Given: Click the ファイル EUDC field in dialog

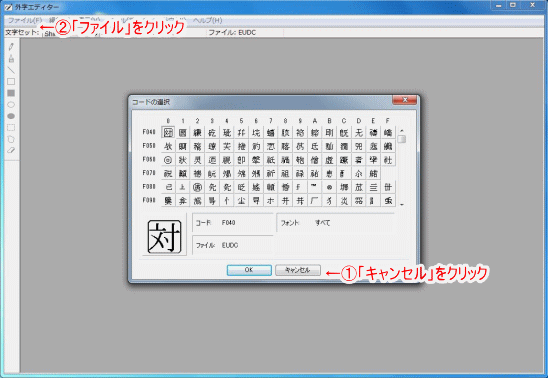Looking at the screenshot, I should pos(233,245).
